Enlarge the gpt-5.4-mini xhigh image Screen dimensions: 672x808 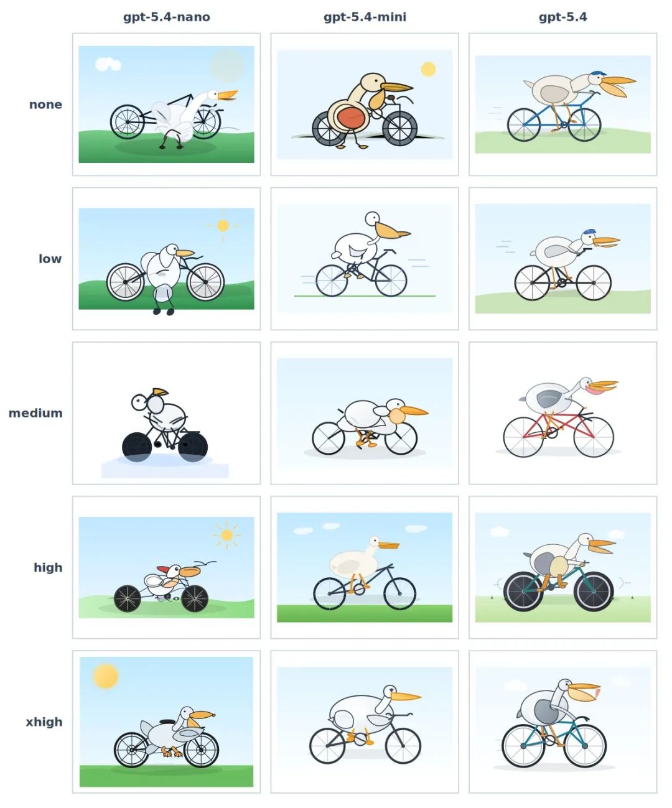click(365, 722)
